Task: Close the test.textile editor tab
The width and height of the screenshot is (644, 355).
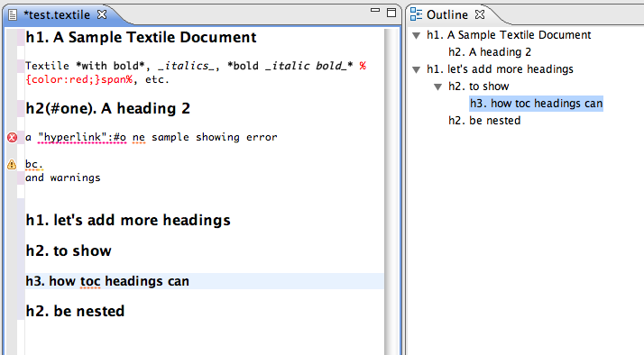Action: [102, 14]
